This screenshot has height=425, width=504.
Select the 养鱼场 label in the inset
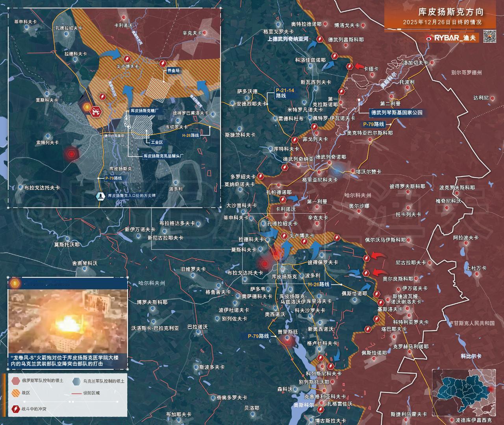tap(173, 71)
